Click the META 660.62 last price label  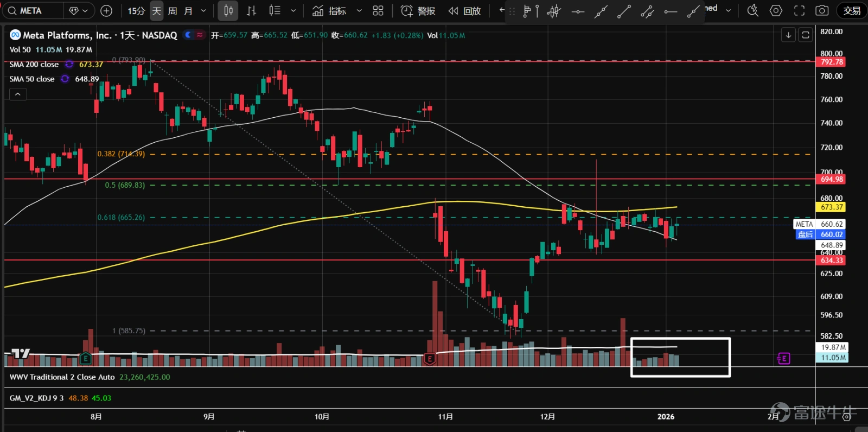[819, 224]
